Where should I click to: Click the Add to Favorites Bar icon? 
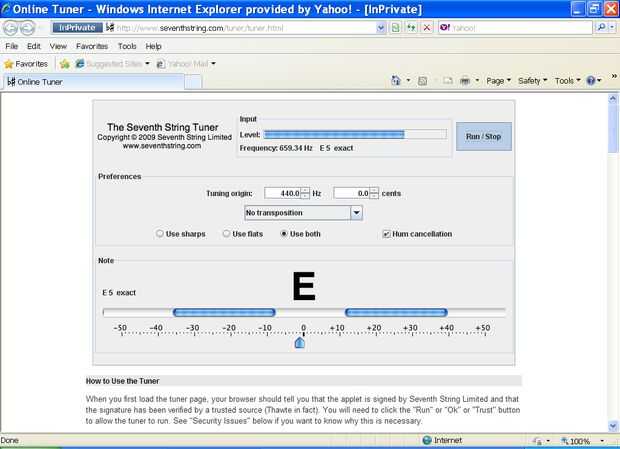[65, 64]
